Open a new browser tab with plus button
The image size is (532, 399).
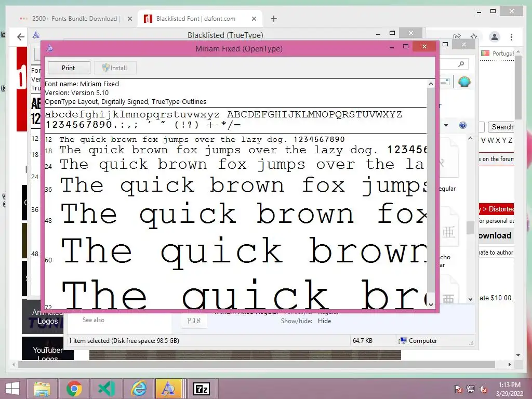[274, 19]
